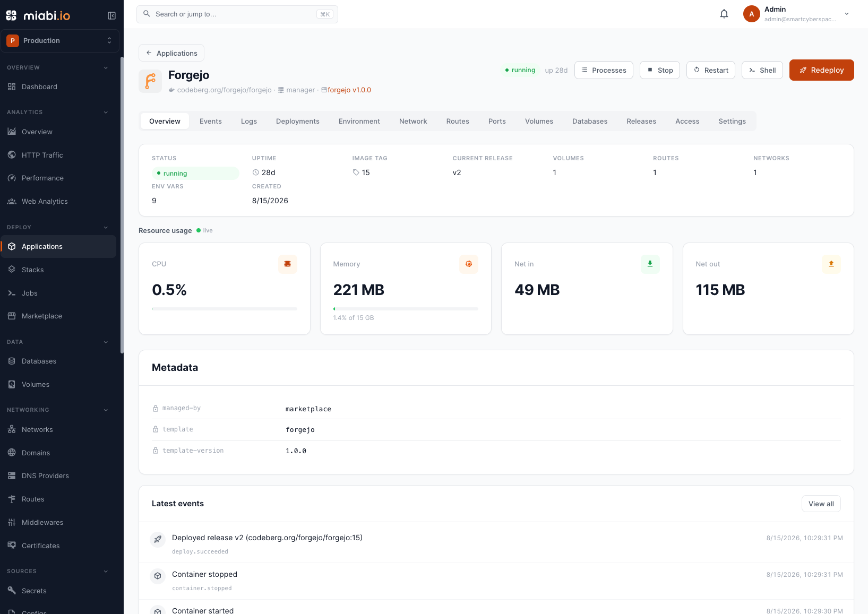The width and height of the screenshot is (868, 614).
Task: Stop the Forgejo application
Action: tap(660, 70)
